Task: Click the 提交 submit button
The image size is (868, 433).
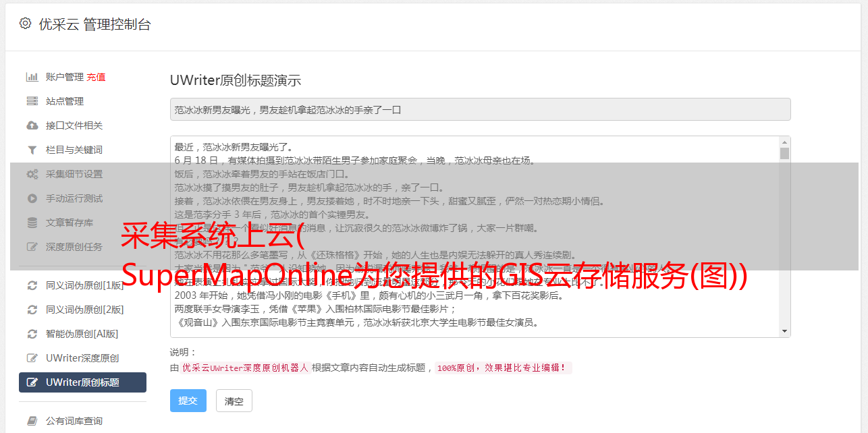Action: (188, 401)
